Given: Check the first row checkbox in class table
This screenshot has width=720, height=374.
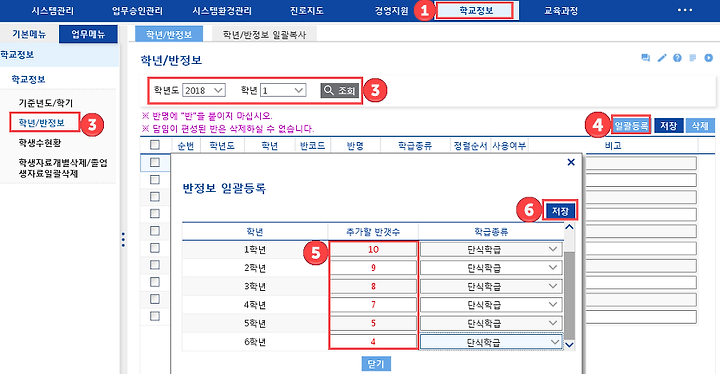Looking at the screenshot, I should point(155,162).
